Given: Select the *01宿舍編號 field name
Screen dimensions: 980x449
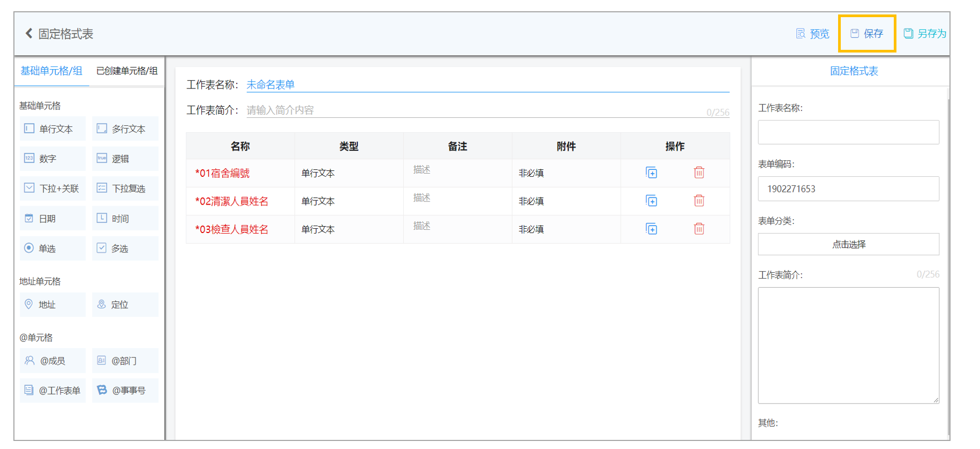Looking at the screenshot, I should click(x=222, y=173).
